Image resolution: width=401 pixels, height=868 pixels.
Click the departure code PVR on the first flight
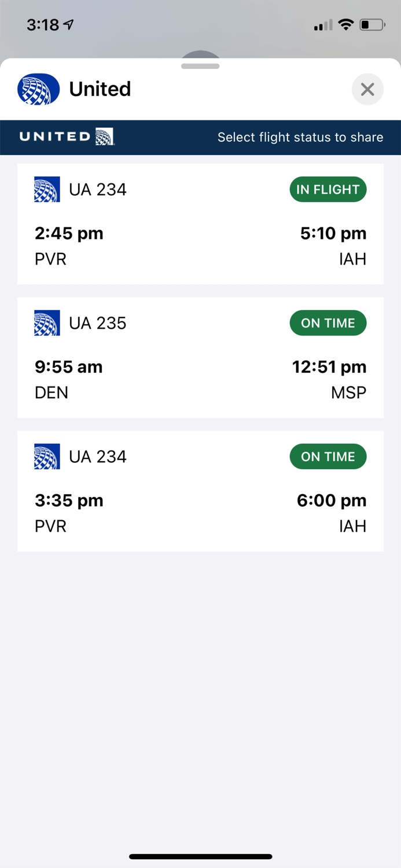click(x=50, y=259)
